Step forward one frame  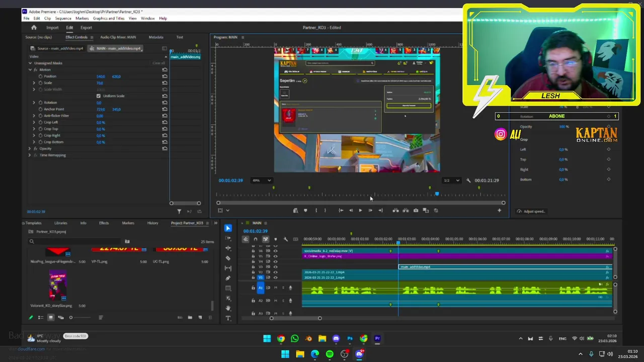tap(370, 211)
